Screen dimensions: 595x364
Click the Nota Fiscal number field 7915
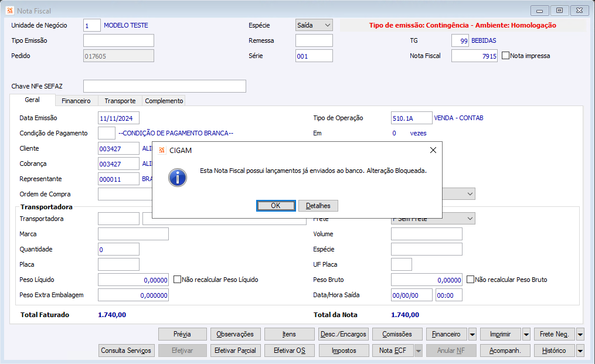coord(474,56)
